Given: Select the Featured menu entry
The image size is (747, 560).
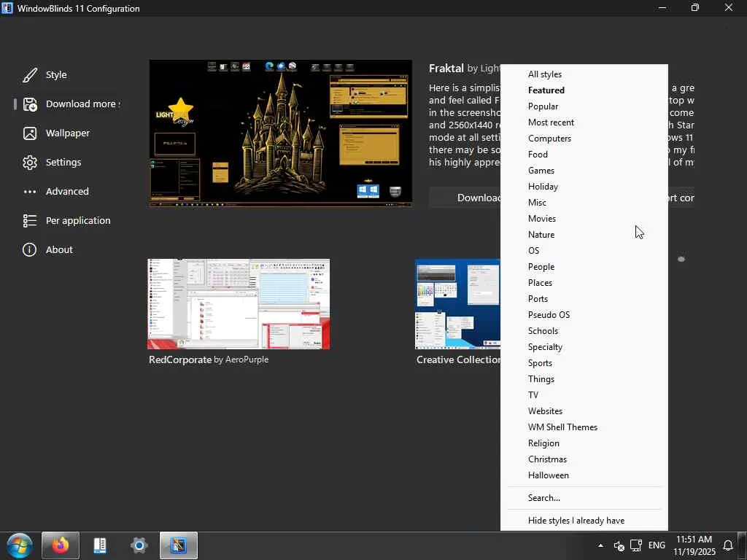Looking at the screenshot, I should click(584, 90).
